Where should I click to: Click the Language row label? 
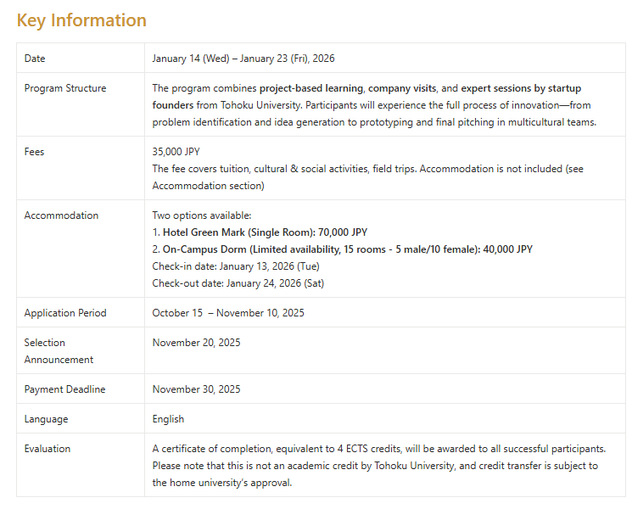click(46, 419)
